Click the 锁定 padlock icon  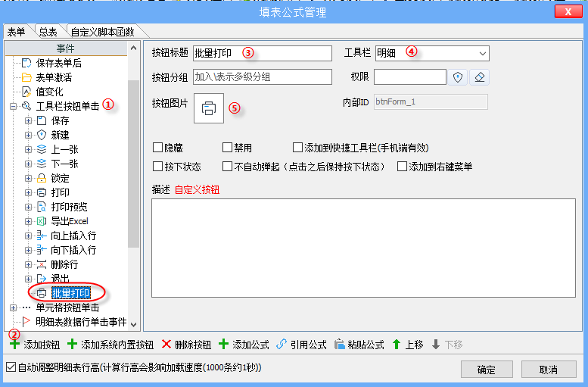[x=42, y=178]
